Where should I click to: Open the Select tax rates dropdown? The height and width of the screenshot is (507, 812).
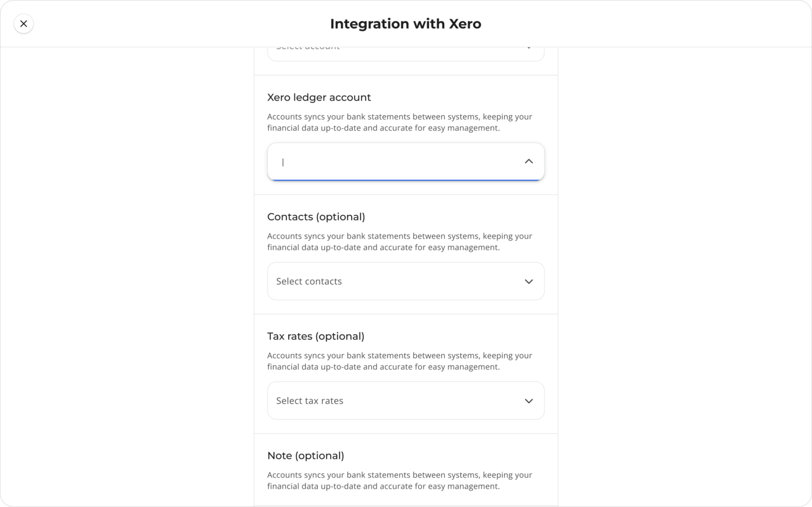coord(405,401)
